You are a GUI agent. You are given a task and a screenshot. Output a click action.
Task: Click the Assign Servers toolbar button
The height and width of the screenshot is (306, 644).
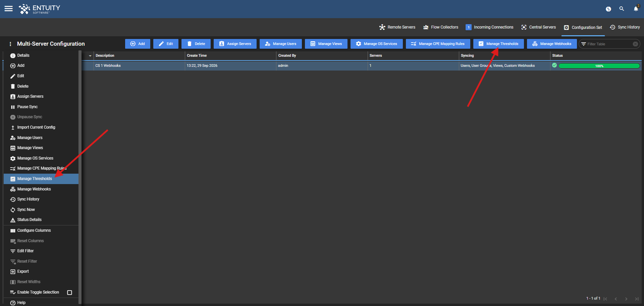point(235,44)
